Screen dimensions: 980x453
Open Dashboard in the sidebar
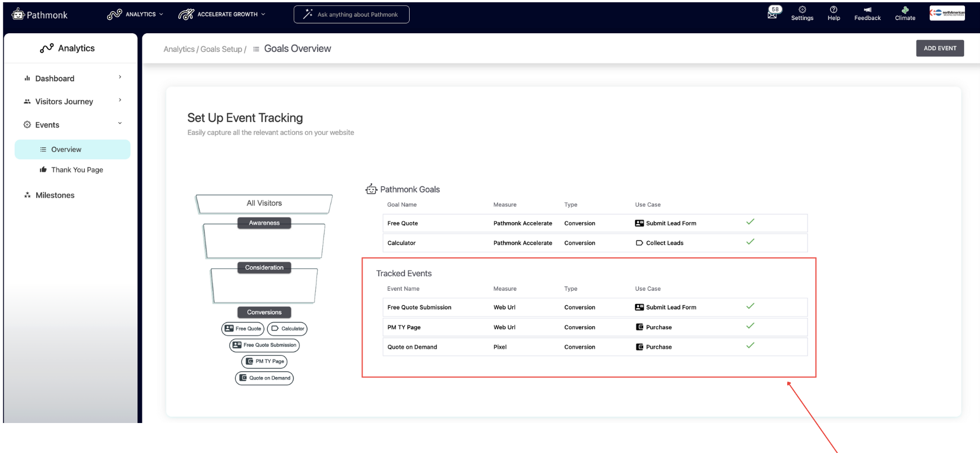(x=55, y=79)
